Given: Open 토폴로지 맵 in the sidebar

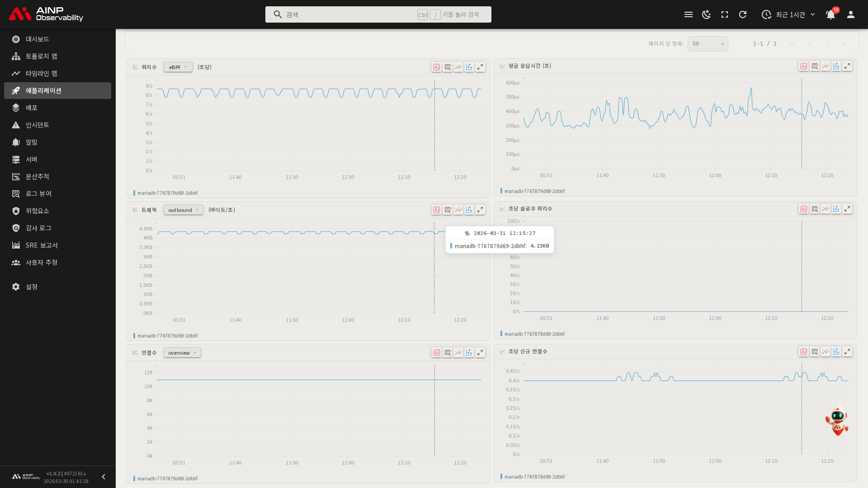Looking at the screenshot, I should click(41, 56).
